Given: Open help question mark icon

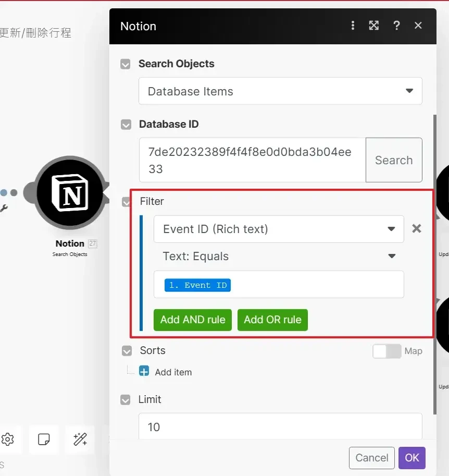Looking at the screenshot, I should pos(396,26).
